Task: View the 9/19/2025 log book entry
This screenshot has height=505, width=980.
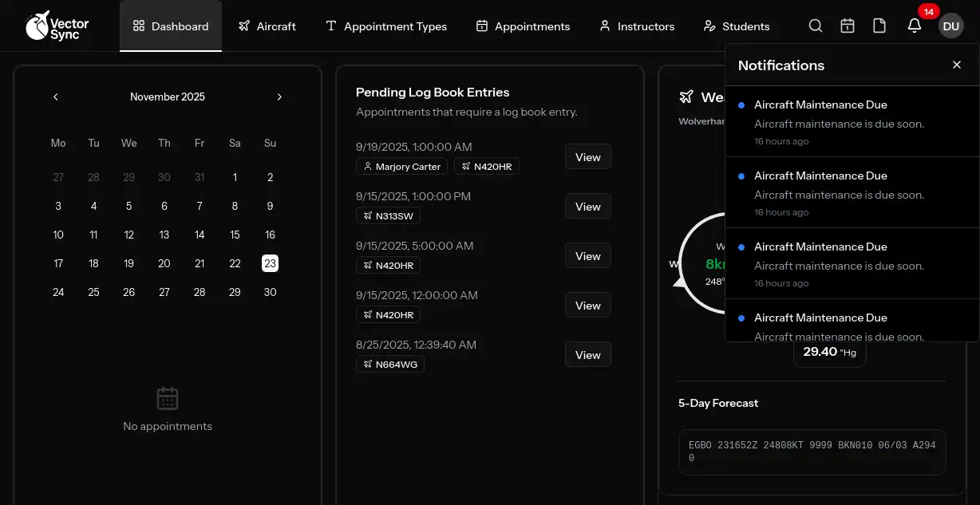Action: (587, 156)
